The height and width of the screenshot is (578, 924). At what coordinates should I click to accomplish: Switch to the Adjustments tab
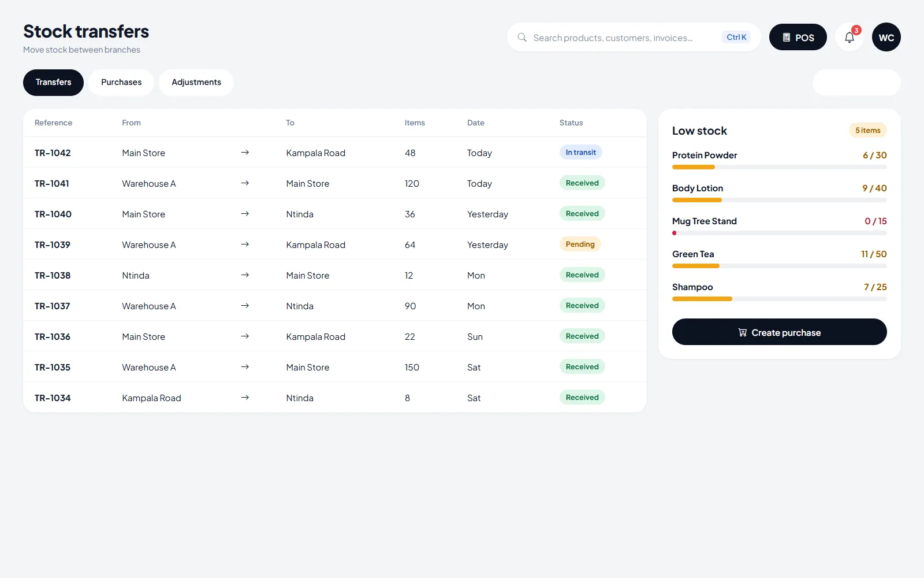[x=196, y=83]
